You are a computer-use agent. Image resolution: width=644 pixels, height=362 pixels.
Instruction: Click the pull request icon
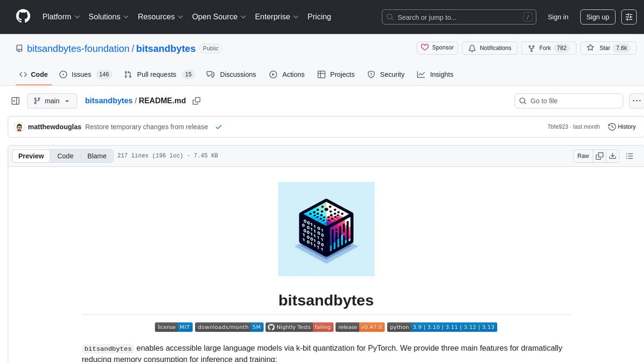128,74
